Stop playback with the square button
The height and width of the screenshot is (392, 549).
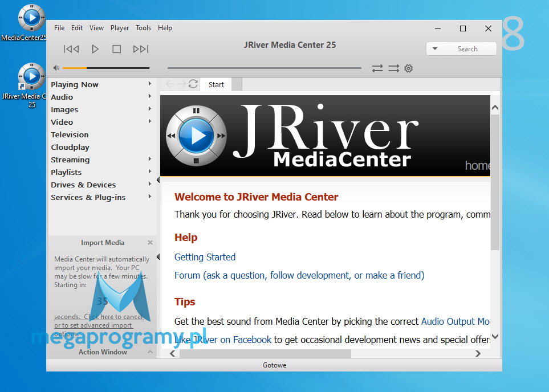pyautogui.click(x=117, y=49)
